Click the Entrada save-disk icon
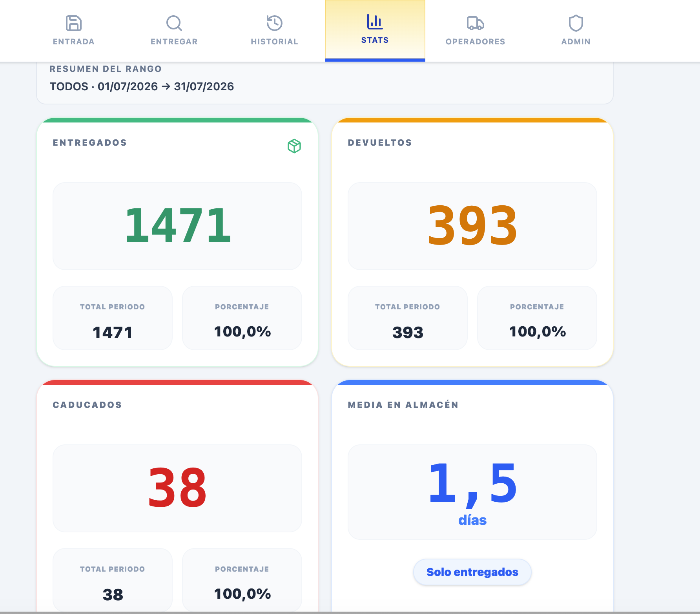This screenshot has width=700, height=614. pyautogui.click(x=73, y=23)
